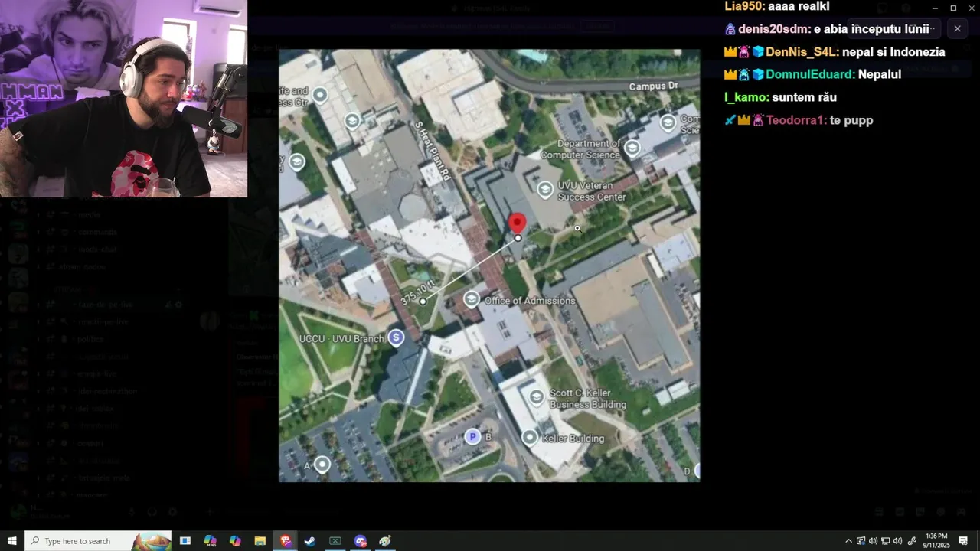Click 'UCCU - UVU Branch' map label
This screenshot has height=551, width=980.
coord(341,338)
